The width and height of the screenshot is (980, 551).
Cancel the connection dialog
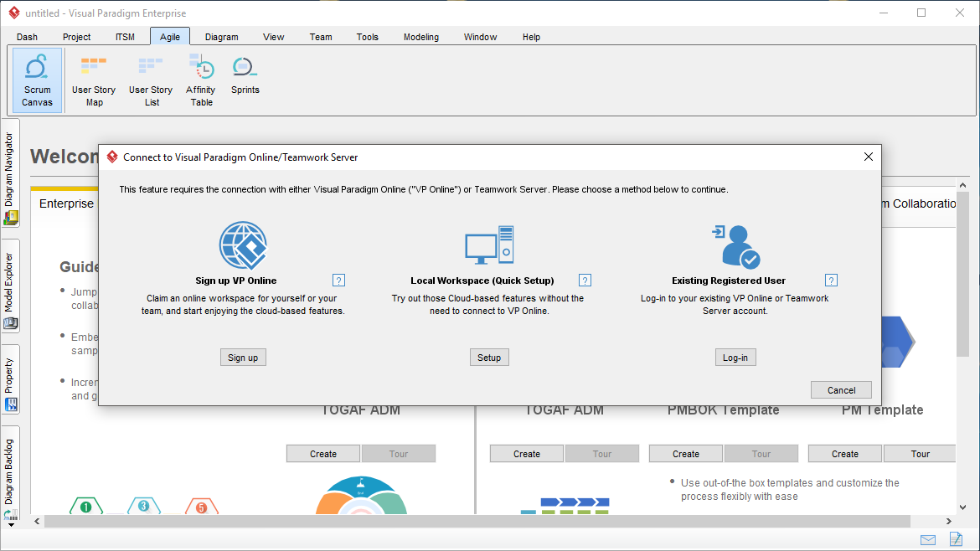point(841,390)
